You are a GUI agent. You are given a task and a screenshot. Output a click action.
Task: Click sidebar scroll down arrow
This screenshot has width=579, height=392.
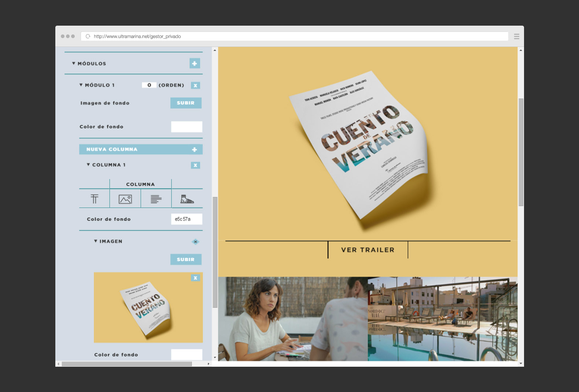215,358
